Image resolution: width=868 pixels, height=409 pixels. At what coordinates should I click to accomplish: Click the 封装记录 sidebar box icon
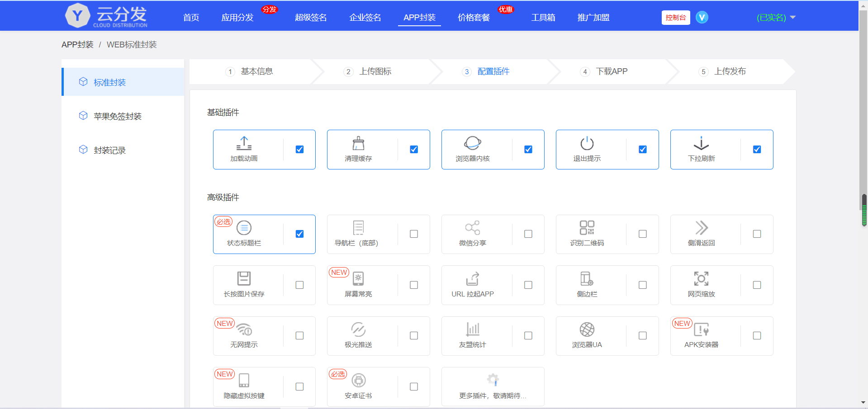click(83, 149)
